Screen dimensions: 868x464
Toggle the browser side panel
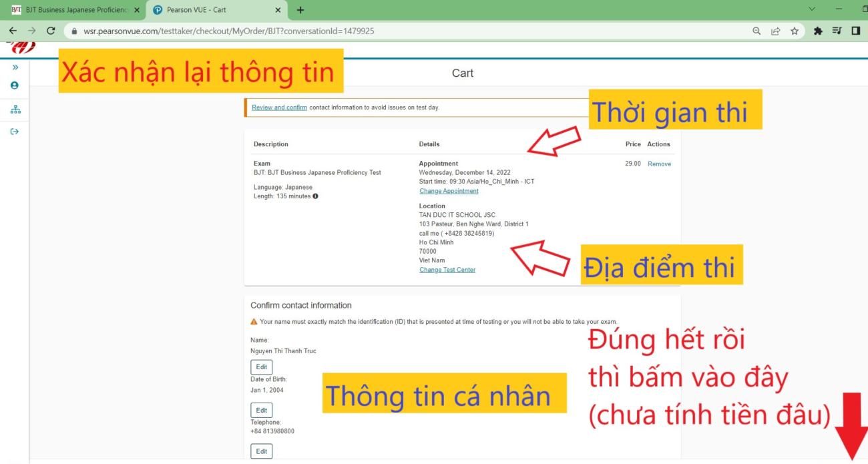pos(855,31)
